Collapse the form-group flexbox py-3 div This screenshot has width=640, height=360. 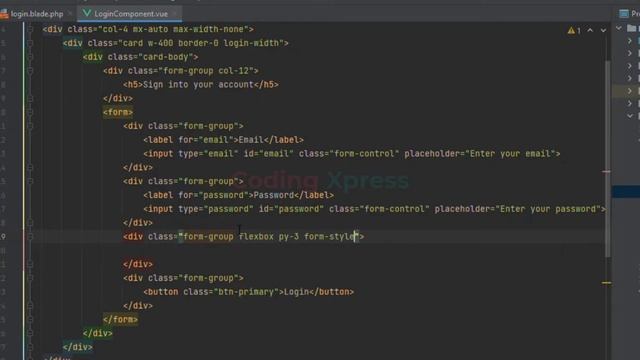(x=30, y=237)
